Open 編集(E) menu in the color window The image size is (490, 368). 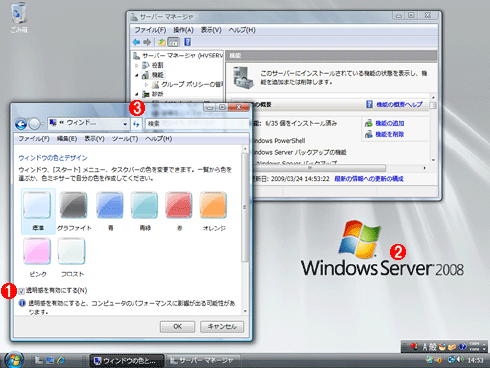pyautogui.click(x=67, y=139)
